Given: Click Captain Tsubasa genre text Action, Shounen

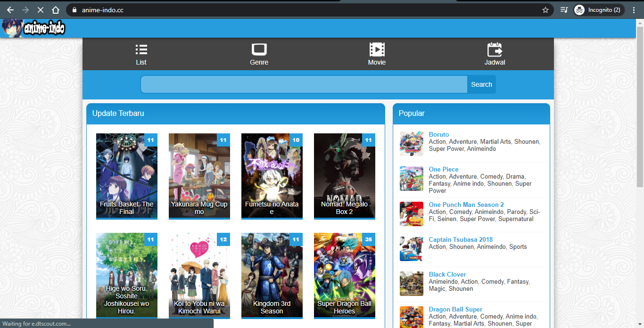Looking at the screenshot, I should coord(478,246).
